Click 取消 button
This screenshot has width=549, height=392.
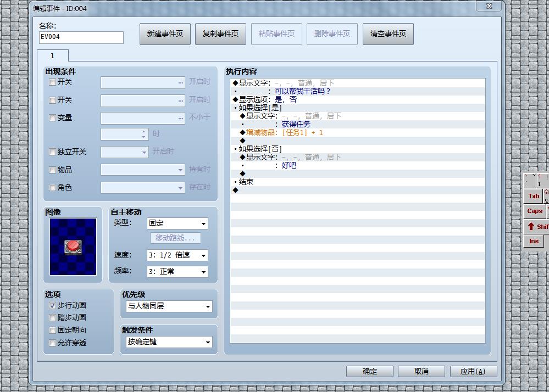point(422,371)
